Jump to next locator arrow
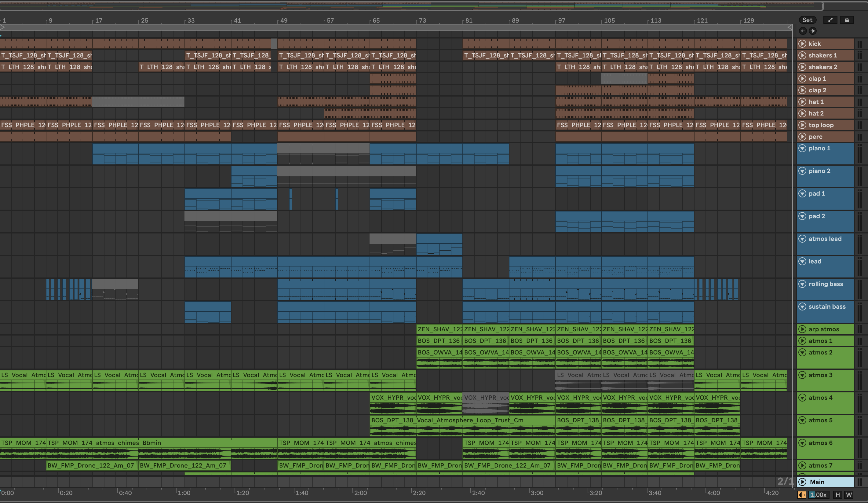 tap(812, 31)
